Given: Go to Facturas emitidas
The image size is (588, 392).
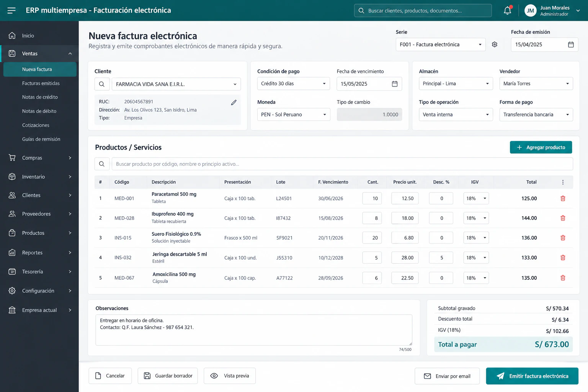Looking at the screenshot, I should [x=41, y=83].
